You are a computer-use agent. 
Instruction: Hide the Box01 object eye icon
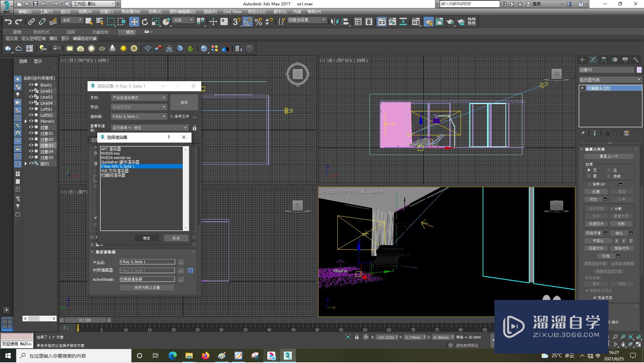pyautogui.click(x=31, y=85)
